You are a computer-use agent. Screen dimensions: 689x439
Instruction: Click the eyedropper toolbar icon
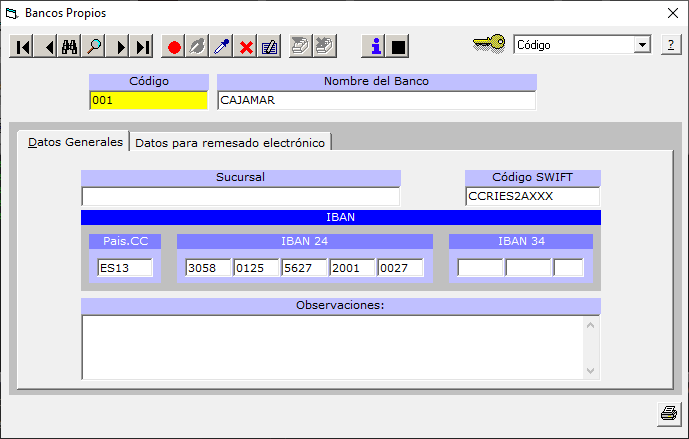tap(222, 47)
